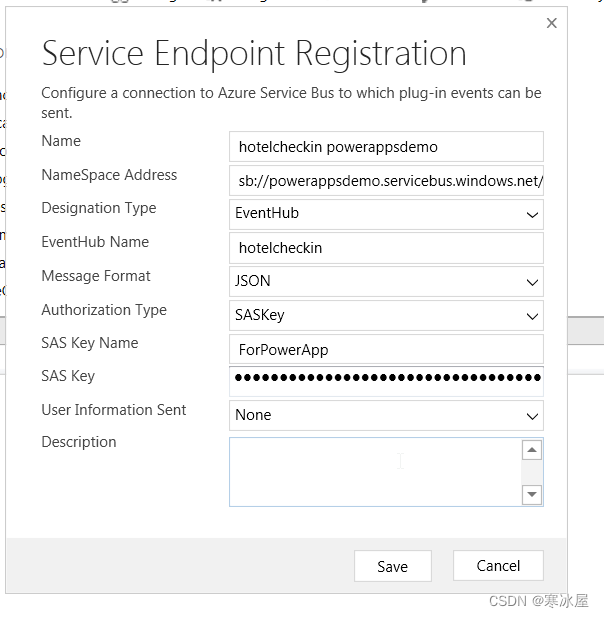Screen dimensions: 604x618
Task: Click the Description scrollbar up arrow
Action: 532,450
